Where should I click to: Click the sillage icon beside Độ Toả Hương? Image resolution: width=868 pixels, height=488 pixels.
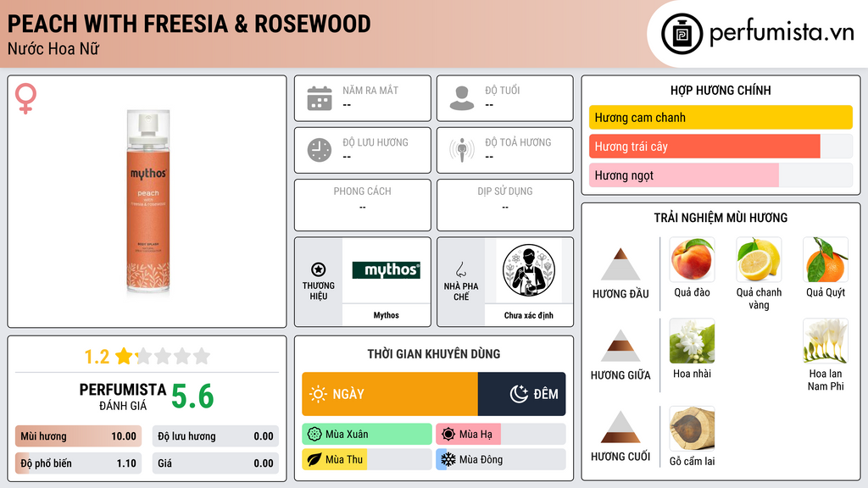pyautogui.click(x=462, y=150)
